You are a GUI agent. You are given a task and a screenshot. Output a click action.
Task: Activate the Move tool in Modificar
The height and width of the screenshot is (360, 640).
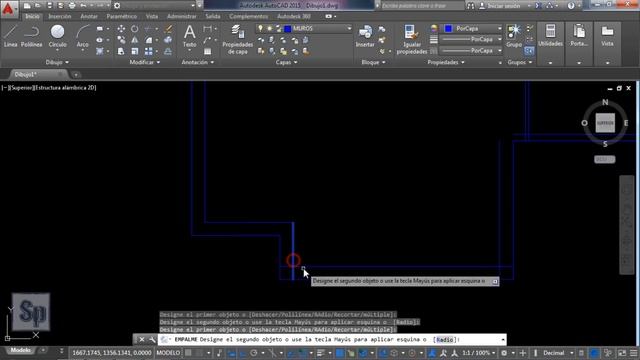click(x=121, y=29)
